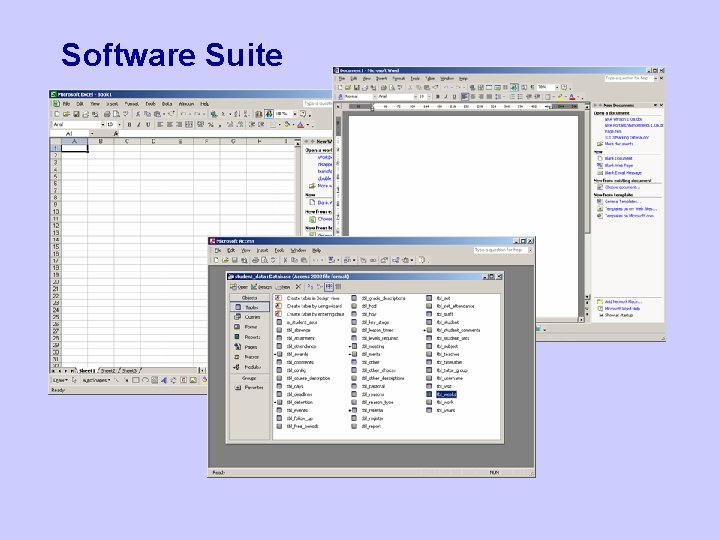
Task: Click the tbl_absence table icon
Action: (279, 330)
